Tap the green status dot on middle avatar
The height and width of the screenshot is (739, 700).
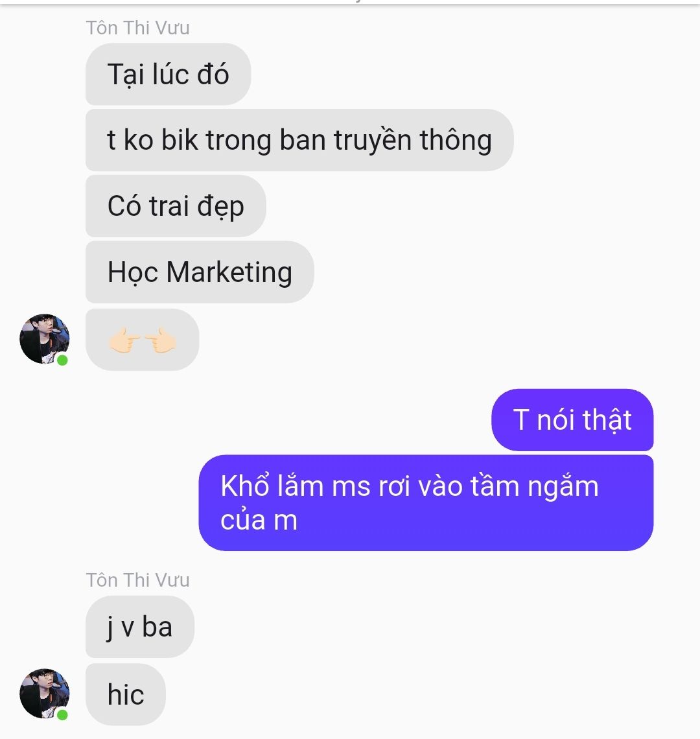tap(62, 360)
